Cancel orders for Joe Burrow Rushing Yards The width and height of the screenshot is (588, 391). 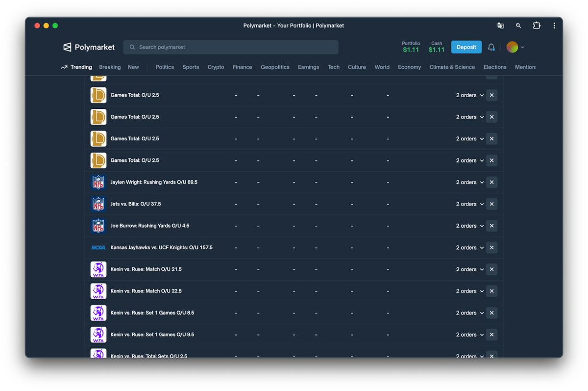(x=491, y=226)
